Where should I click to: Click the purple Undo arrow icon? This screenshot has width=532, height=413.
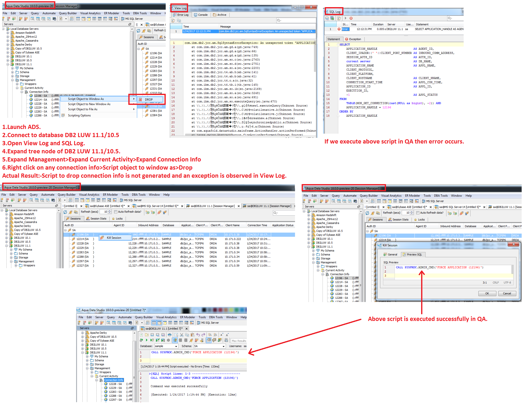click(x=198, y=335)
